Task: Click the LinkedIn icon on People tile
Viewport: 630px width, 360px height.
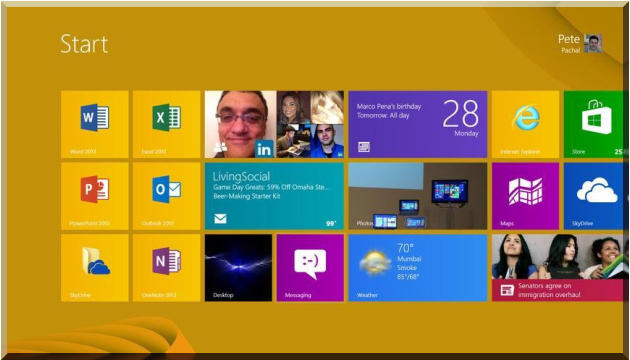Action: click(264, 149)
